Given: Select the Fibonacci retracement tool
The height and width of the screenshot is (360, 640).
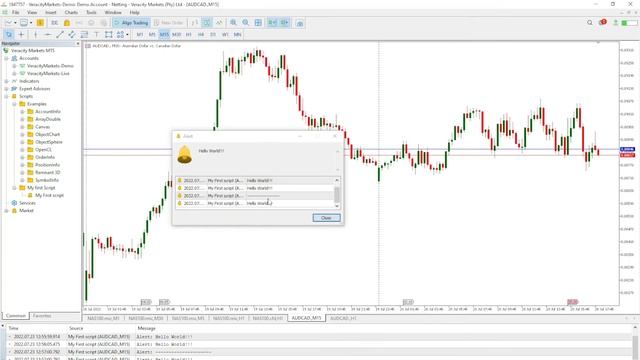Looking at the screenshot, I should [x=84, y=35].
